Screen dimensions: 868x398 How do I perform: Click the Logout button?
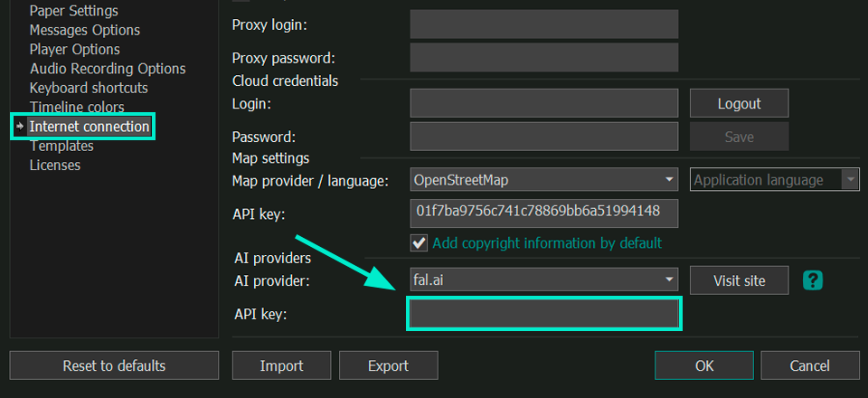click(739, 103)
